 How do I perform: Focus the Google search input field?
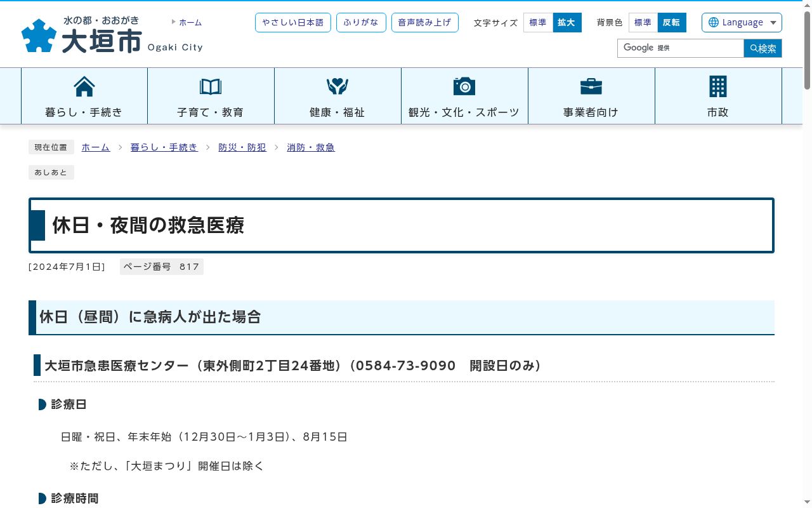point(681,48)
